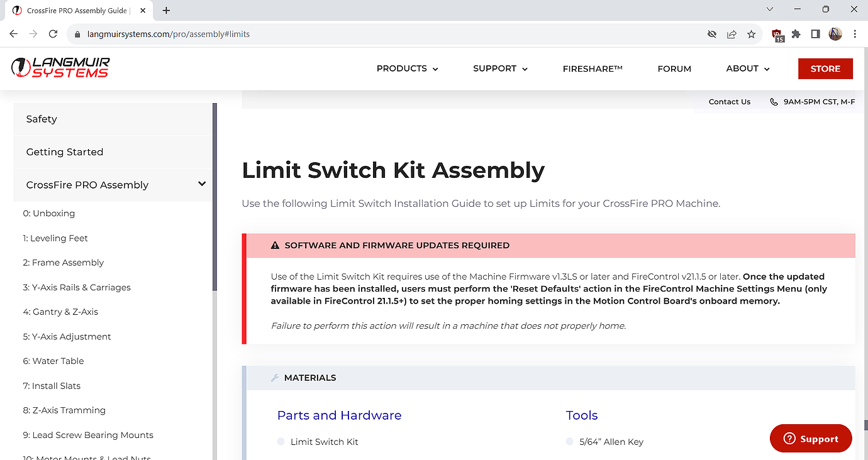The height and width of the screenshot is (460, 868).
Task: Open the browser Extensions puzzle menu
Action: [796, 35]
